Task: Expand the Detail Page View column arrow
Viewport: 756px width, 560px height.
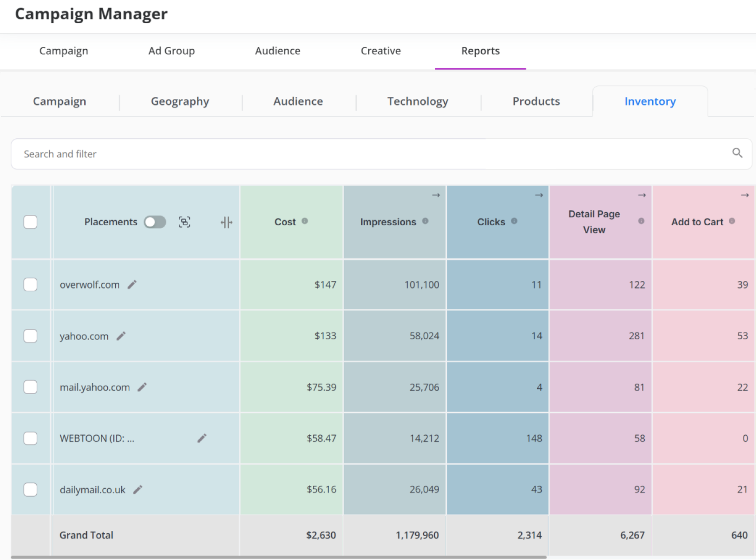Action: click(641, 195)
